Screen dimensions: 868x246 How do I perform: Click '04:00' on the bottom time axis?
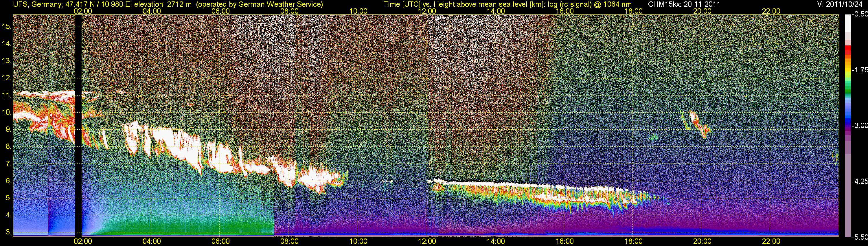[x=152, y=241]
